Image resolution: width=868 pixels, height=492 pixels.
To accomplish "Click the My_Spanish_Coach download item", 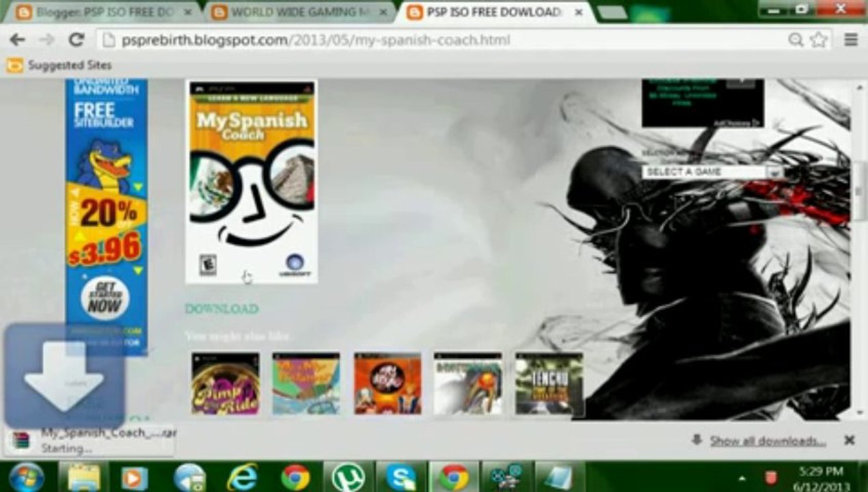I will click(x=89, y=441).
